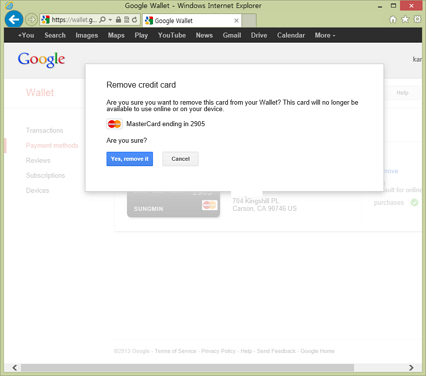Maximize the Internet Explorer window
The height and width of the screenshot is (376, 426).
[393, 5]
